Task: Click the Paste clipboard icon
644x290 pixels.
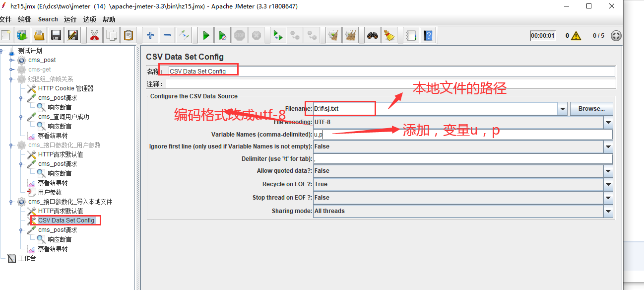Action: point(129,35)
